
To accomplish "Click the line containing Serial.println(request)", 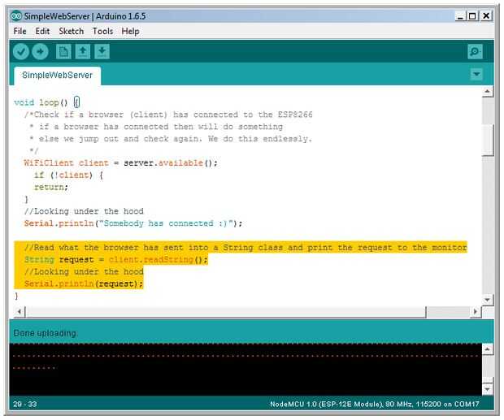I will coord(84,284).
